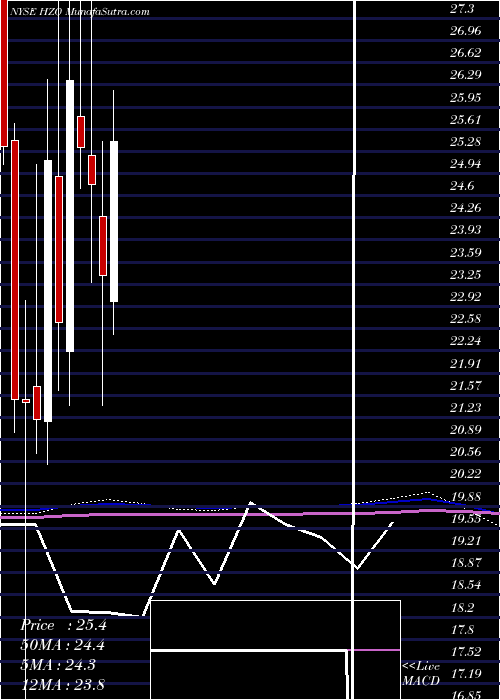Image resolution: width=500 pixels, height=700 pixels.
Task: Click the 26.96 price axis label
Action: [466, 31]
